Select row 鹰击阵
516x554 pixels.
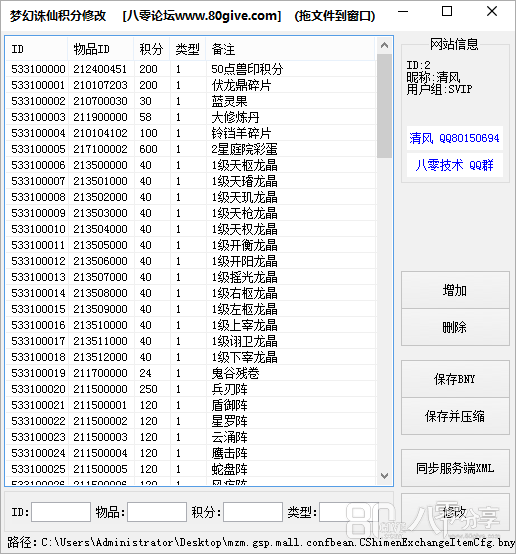(x=191, y=453)
